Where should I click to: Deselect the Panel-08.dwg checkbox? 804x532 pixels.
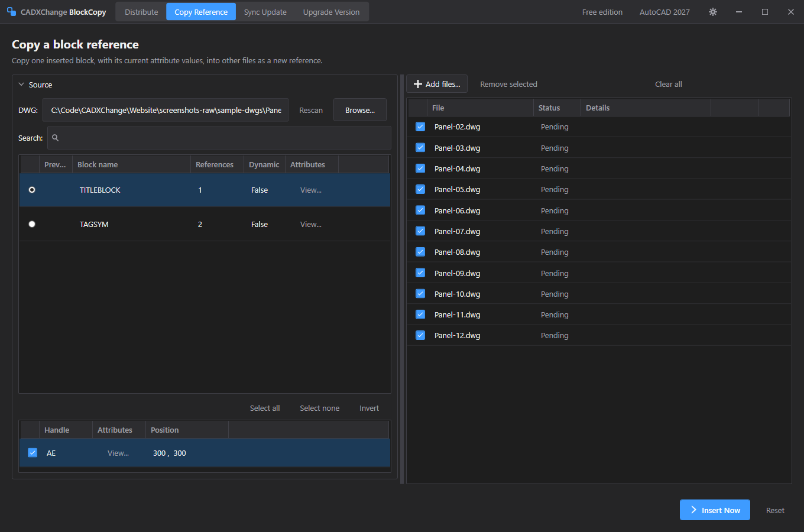tap(420, 252)
